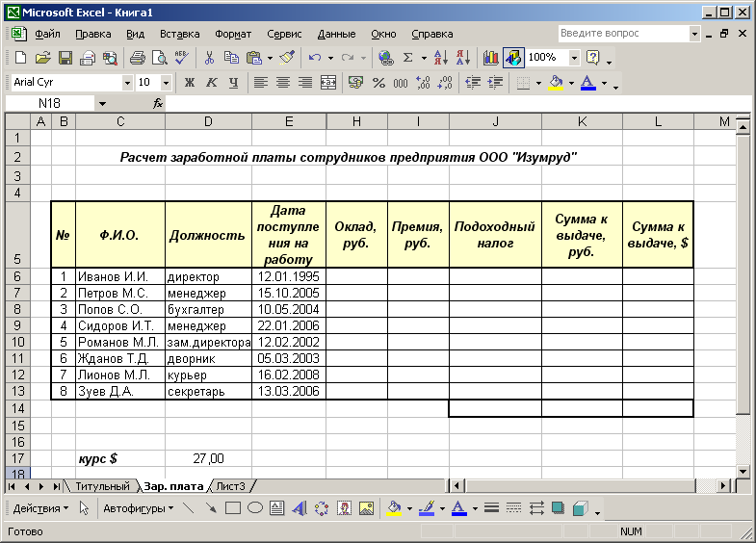Select cell with value 27,00
This screenshot has height=543, width=756.
(x=208, y=458)
